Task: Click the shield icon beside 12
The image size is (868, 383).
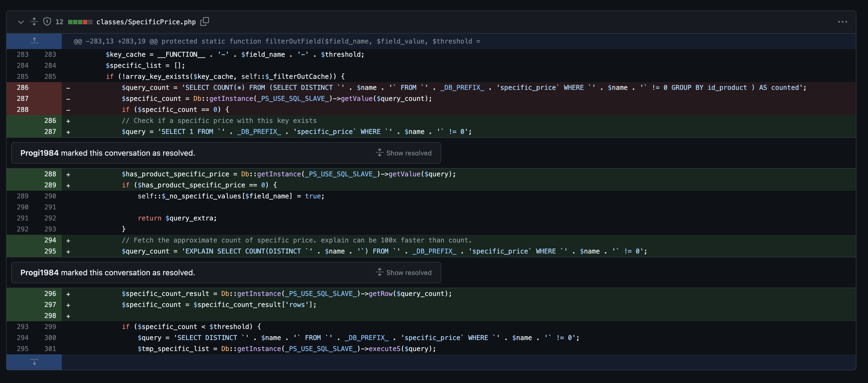Action: 47,22
